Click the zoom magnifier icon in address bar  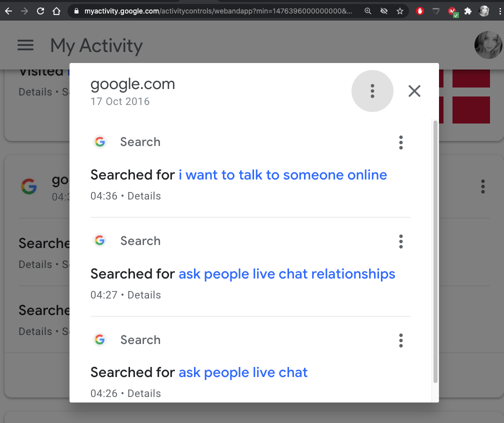[x=368, y=10]
